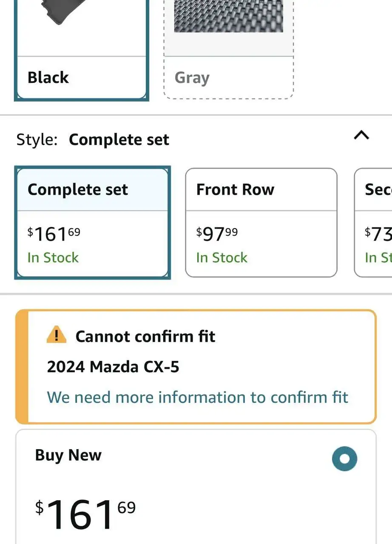This screenshot has height=544, width=392.
Task: Click the $161.69 price in Complete set card
Action: point(54,234)
